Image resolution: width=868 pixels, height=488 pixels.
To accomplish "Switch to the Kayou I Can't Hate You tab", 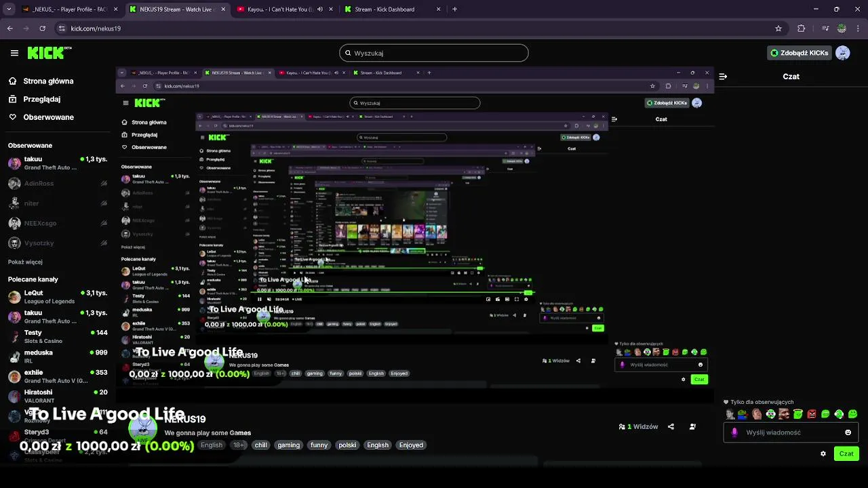I will [285, 9].
